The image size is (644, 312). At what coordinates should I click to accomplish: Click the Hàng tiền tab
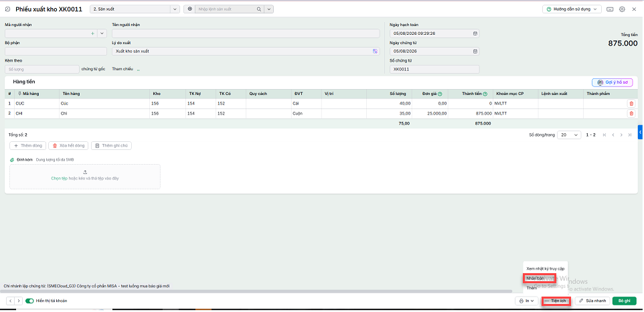[24, 82]
